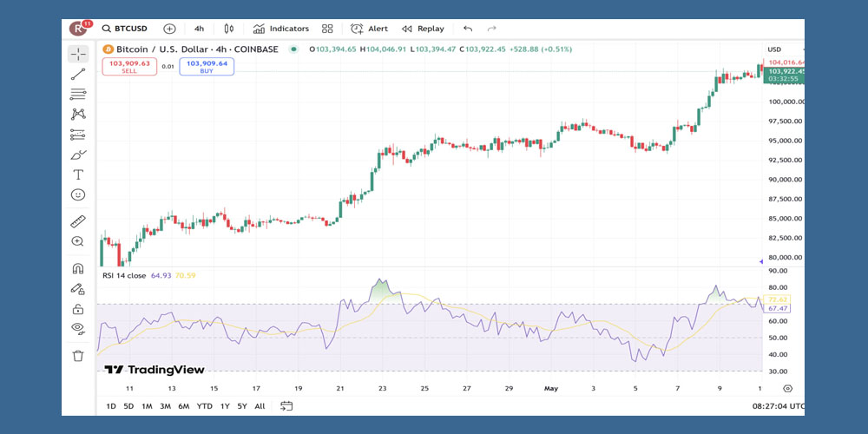Switch chart range to 1M
The image size is (868, 434).
147,406
